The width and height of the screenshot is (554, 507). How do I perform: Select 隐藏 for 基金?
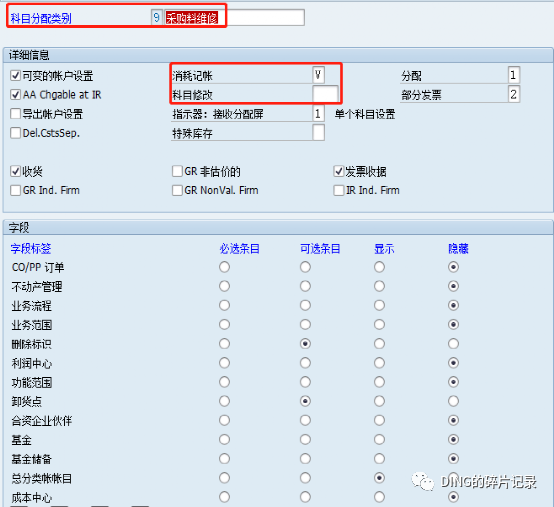point(453,440)
